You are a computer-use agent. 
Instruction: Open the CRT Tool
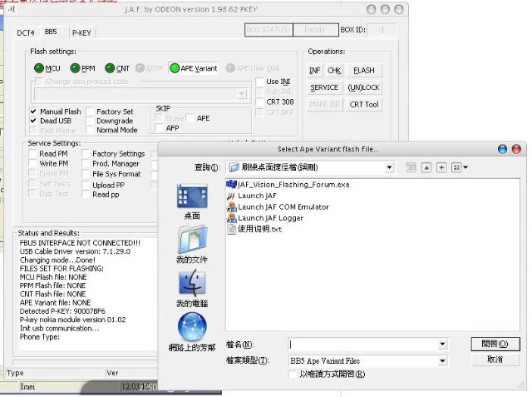point(364,104)
